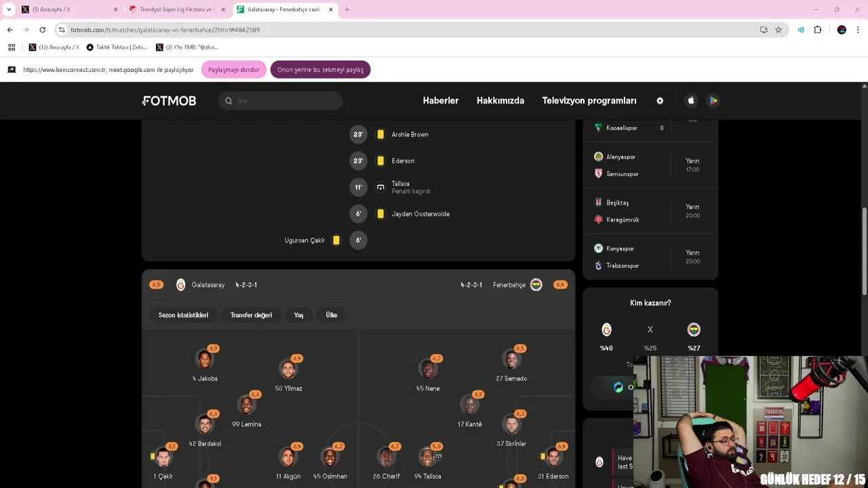This screenshot has height=488, width=868.
Task: Click Talisca 5.8 rating badge
Action: coord(436,447)
